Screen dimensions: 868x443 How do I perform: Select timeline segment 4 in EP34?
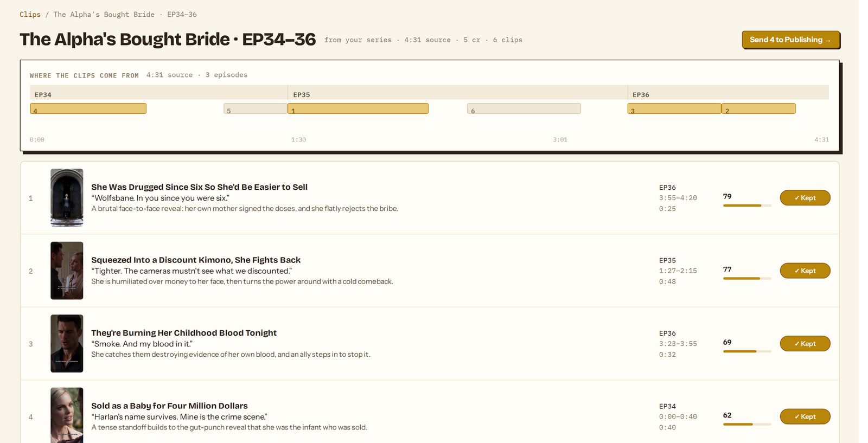pyautogui.click(x=88, y=108)
